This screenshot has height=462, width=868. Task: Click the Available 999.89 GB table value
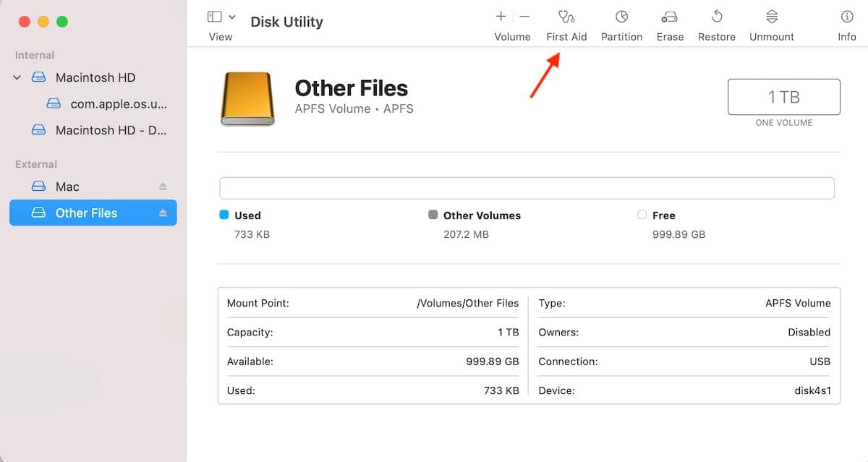coord(493,361)
